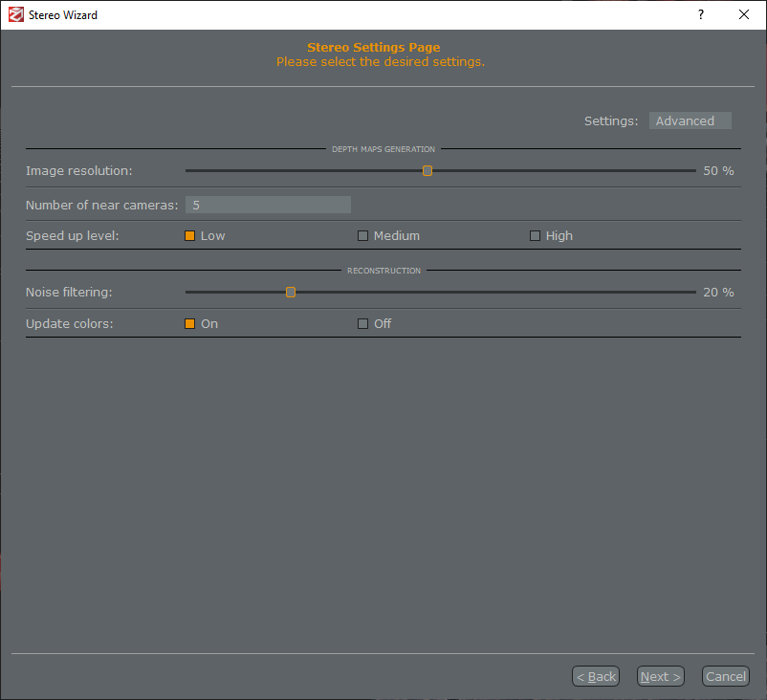767x700 pixels.
Task: Click the Next button
Action: tap(660, 676)
